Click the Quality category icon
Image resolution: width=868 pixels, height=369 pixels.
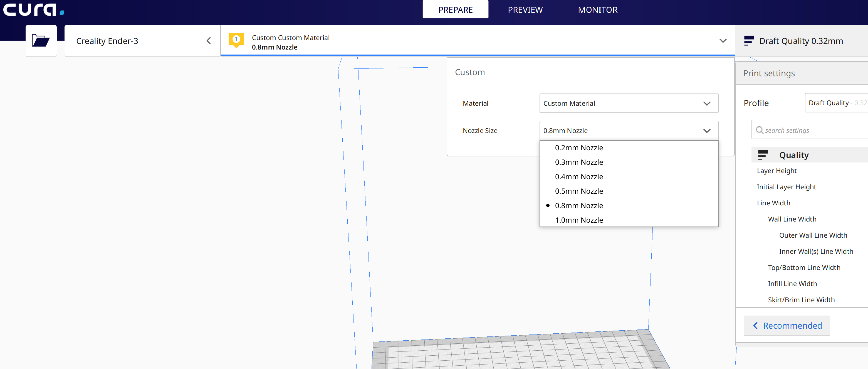click(763, 155)
